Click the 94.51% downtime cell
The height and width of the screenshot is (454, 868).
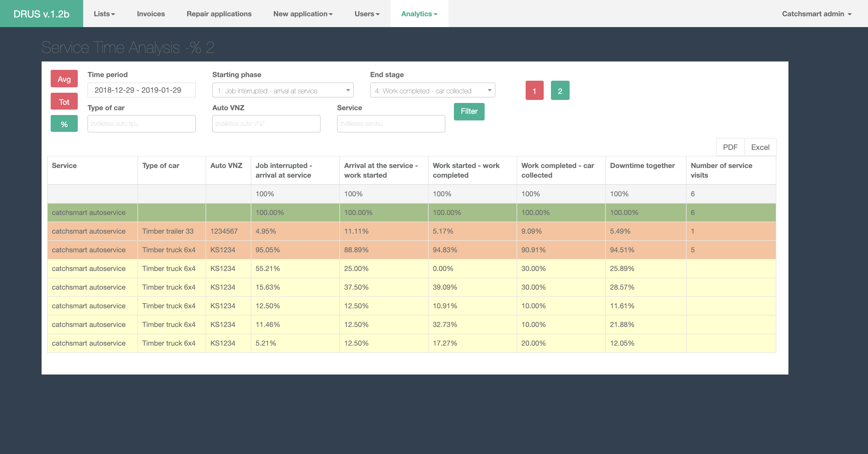point(646,250)
